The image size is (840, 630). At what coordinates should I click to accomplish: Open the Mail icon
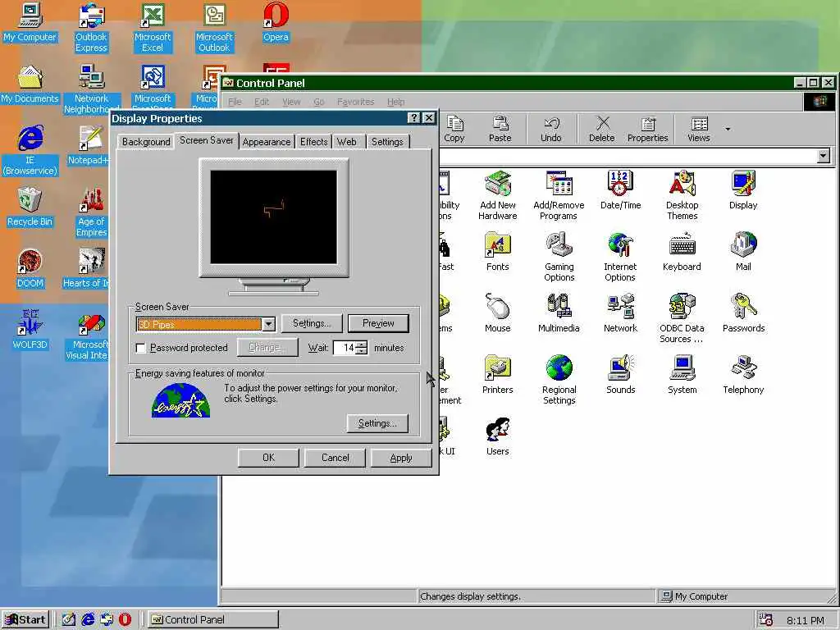pyautogui.click(x=743, y=251)
